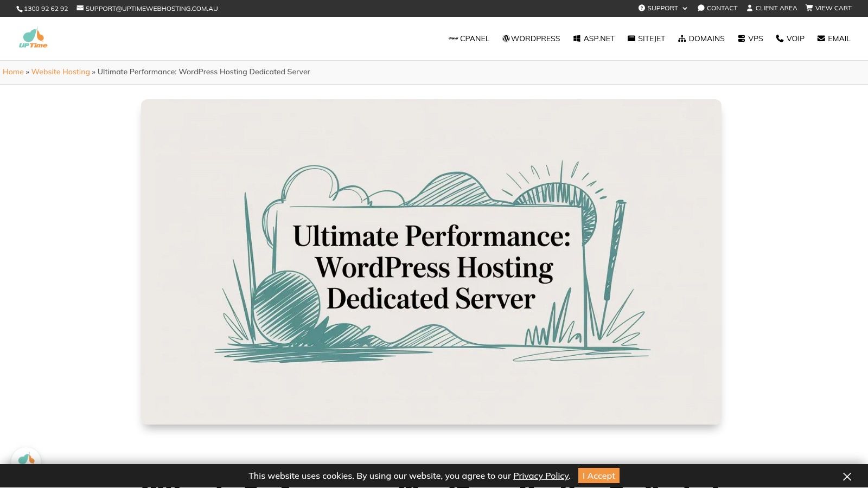Viewport: 868px width, 488px height.
Task: Click the featured hero article image
Action: coord(431,262)
